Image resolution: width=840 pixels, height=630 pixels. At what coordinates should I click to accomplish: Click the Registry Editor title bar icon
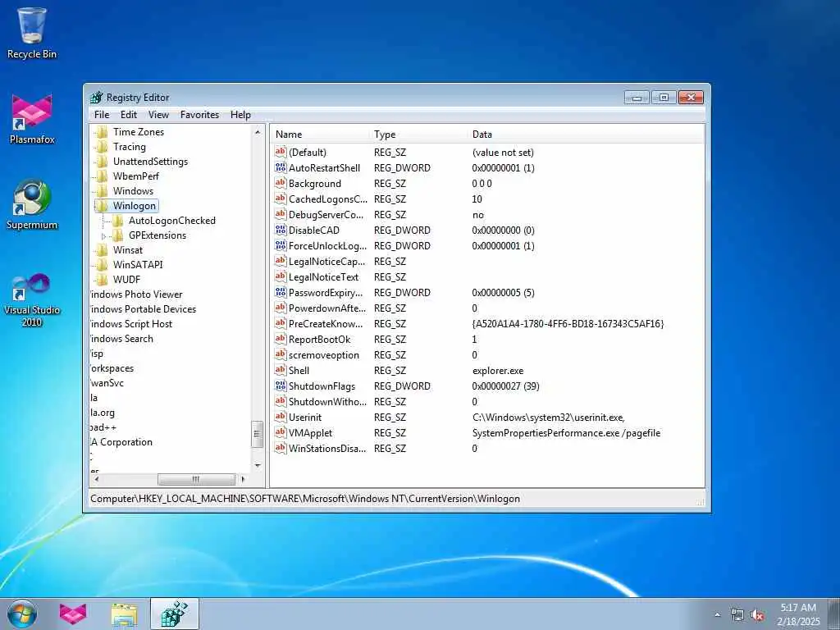97,98
